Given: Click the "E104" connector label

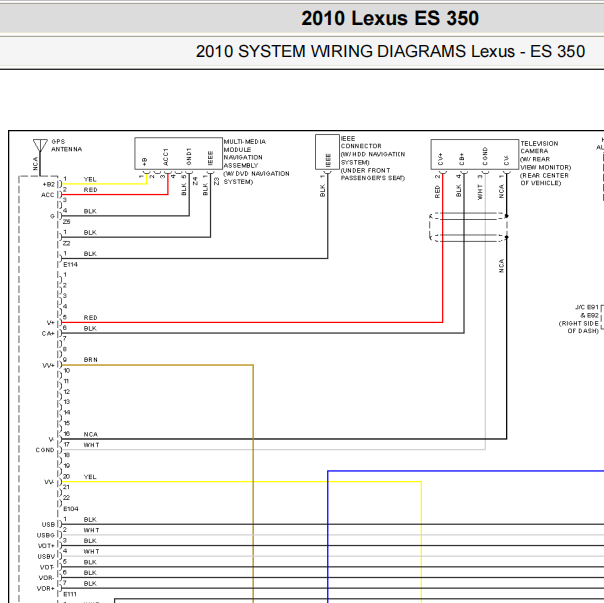Looking at the screenshot, I should click(71, 509).
